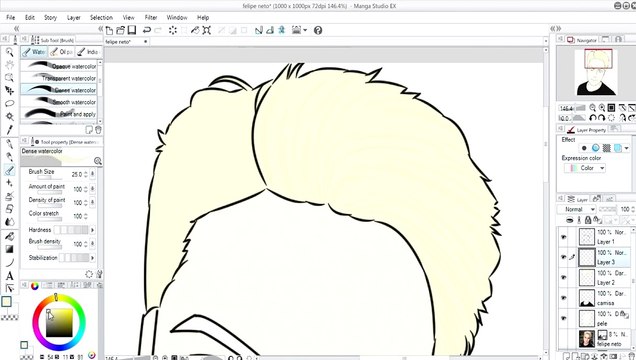Screen dimensions: 636x360
Task: Click the Scale/transform toolbar icon
Action: click(x=206, y=30)
